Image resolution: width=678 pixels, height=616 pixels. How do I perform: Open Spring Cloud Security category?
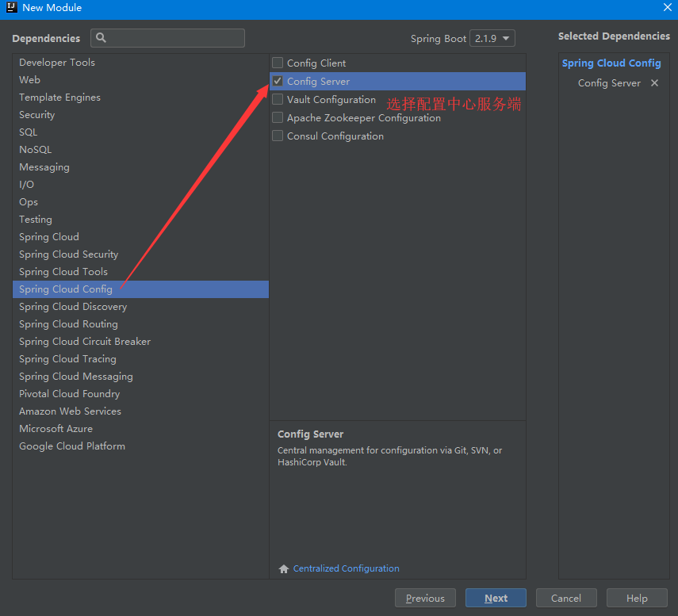140,254
